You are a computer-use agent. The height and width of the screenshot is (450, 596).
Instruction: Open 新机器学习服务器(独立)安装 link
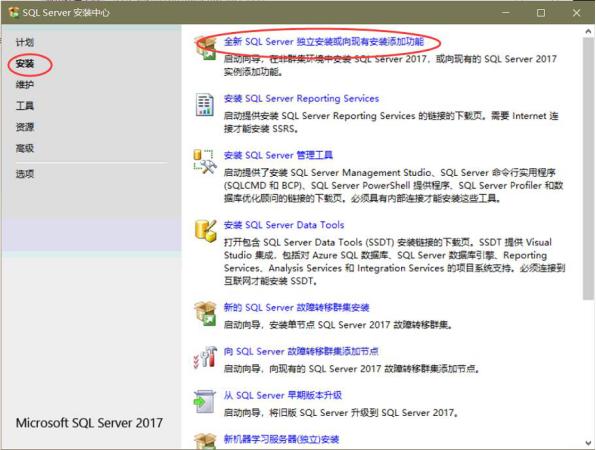pyautogui.click(x=281, y=439)
